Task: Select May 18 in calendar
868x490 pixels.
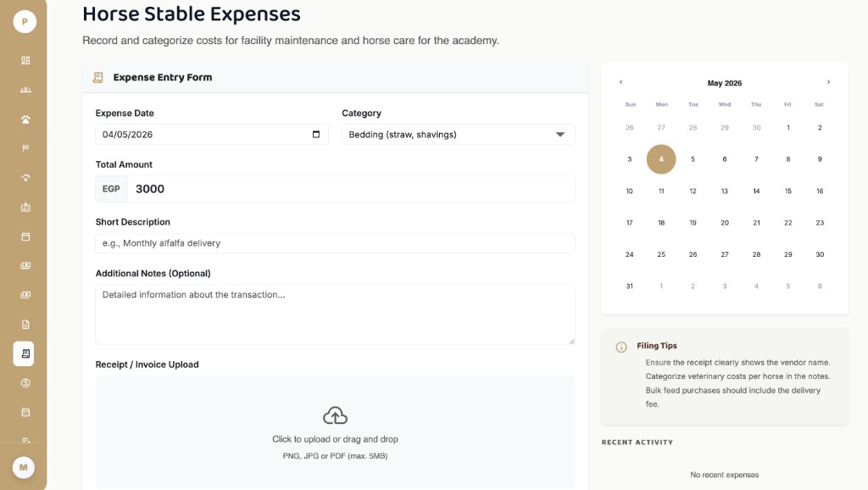Action: click(x=661, y=223)
